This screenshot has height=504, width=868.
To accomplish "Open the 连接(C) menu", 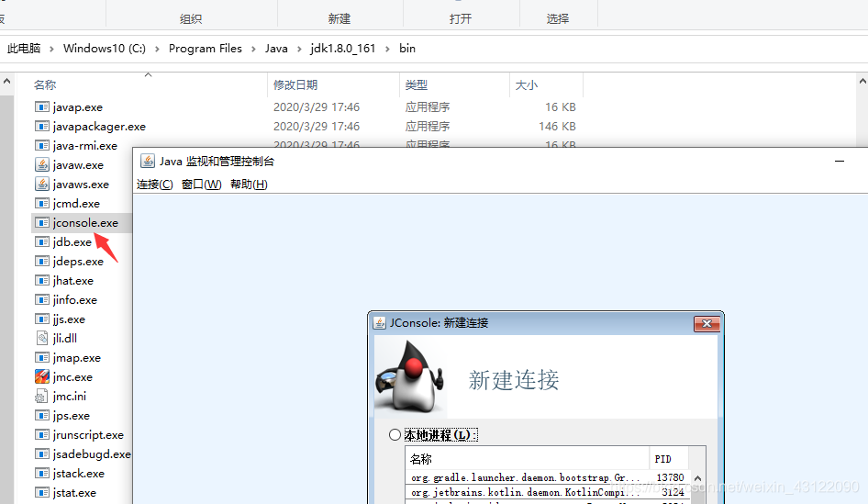I will (155, 185).
